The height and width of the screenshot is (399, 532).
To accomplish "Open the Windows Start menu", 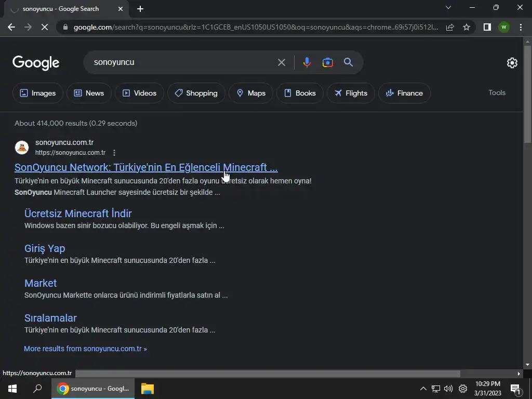I will [x=12, y=389].
